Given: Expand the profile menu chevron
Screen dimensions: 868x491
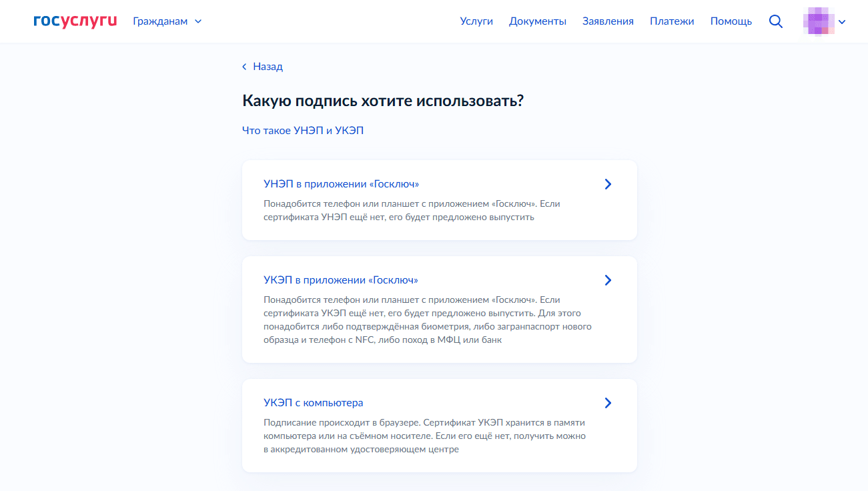Looking at the screenshot, I should pyautogui.click(x=842, y=22).
